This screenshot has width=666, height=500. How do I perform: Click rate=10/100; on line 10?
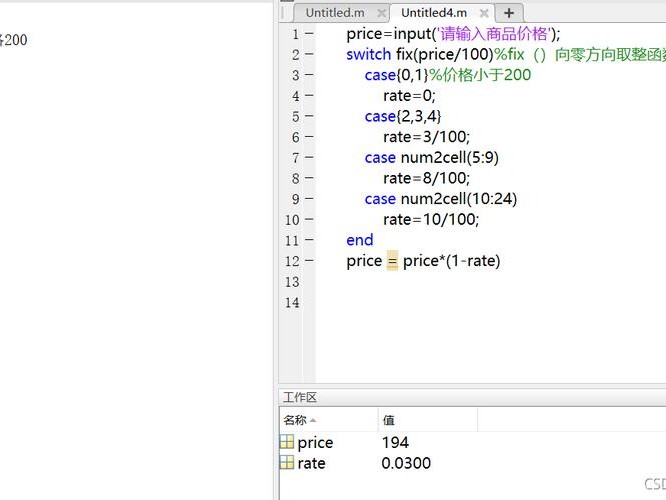tap(431, 220)
